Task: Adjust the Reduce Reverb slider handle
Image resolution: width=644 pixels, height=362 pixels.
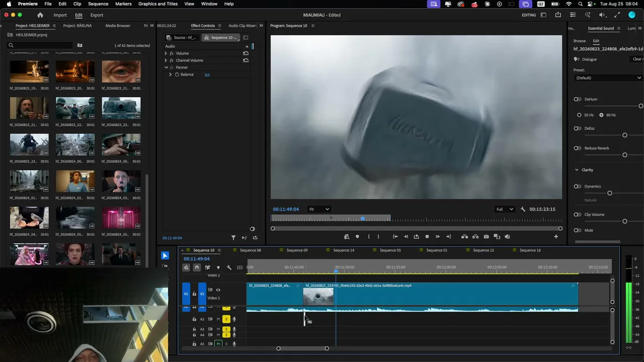Action: click(625, 155)
